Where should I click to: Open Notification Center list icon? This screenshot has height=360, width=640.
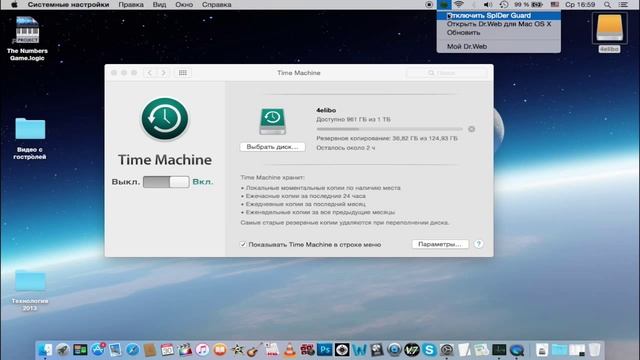(x=623, y=4)
